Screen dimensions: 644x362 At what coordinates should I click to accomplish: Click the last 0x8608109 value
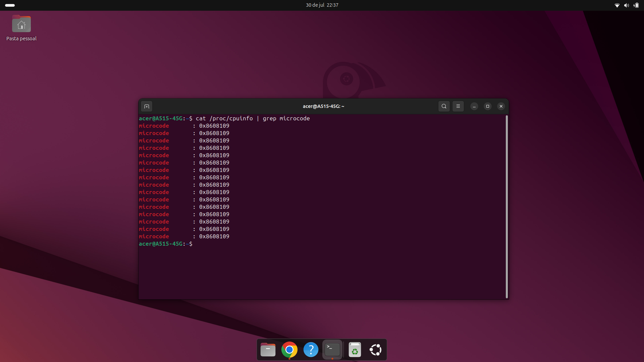coord(214,236)
